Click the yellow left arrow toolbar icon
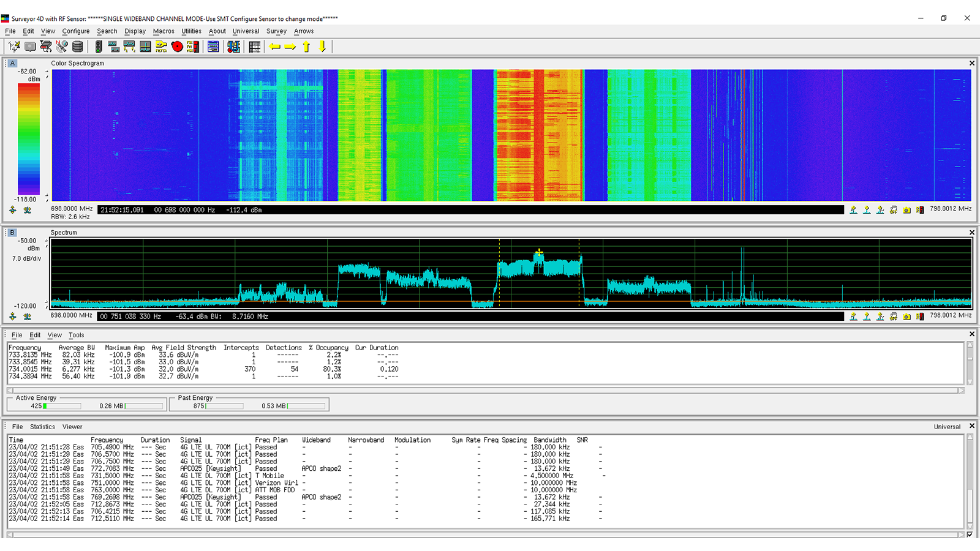The image size is (980, 551). [x=275, y=47]
